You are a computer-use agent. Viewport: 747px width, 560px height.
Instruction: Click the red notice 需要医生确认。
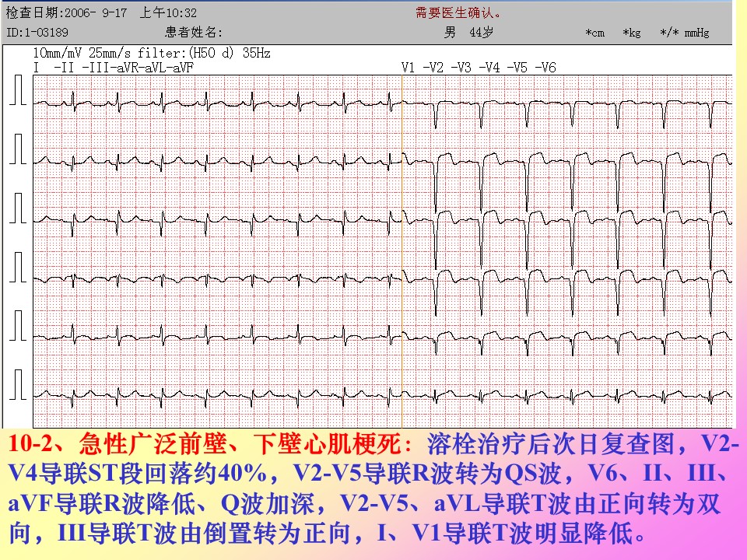click(x=459, y=13)
